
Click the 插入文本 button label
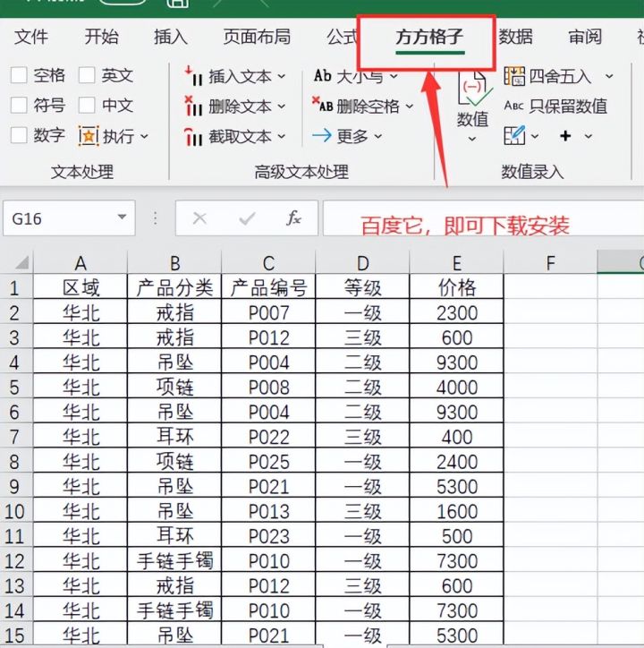pyautogui.click(x=240, y=76)
